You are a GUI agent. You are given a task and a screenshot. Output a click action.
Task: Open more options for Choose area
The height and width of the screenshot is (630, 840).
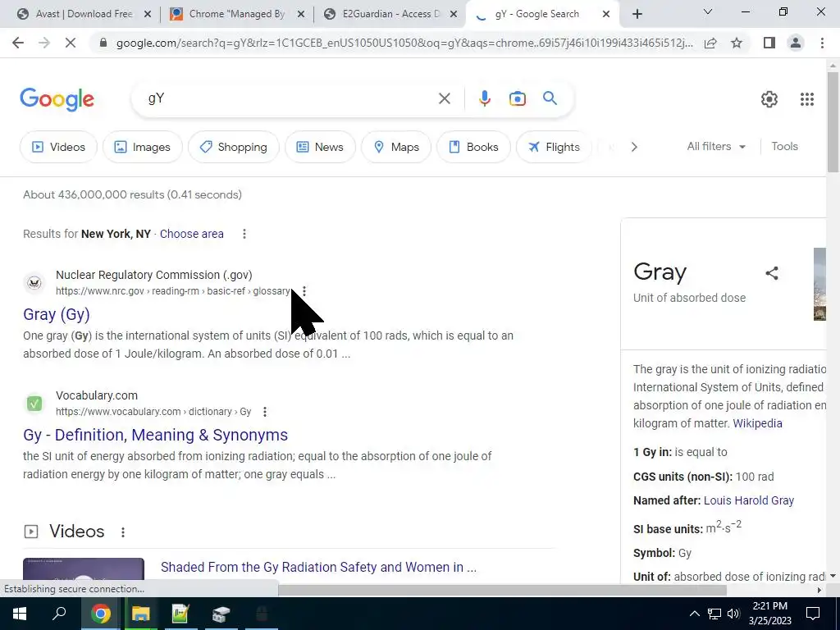coord(244,234)
